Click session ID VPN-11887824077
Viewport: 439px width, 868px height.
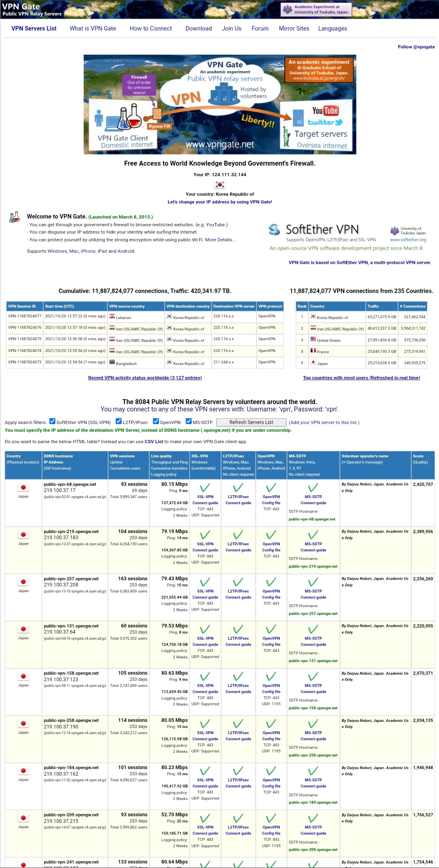point(24,316)
